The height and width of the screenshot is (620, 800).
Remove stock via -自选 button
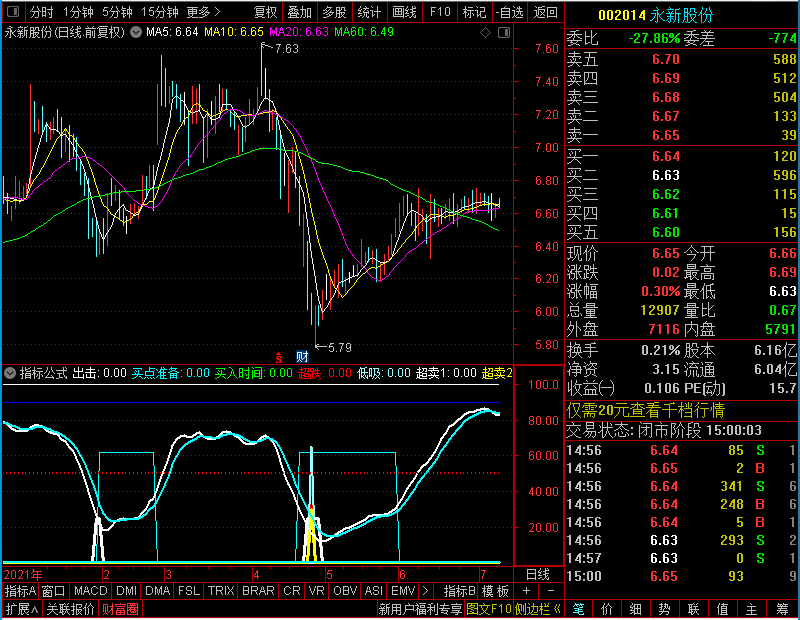coord(510,12)
